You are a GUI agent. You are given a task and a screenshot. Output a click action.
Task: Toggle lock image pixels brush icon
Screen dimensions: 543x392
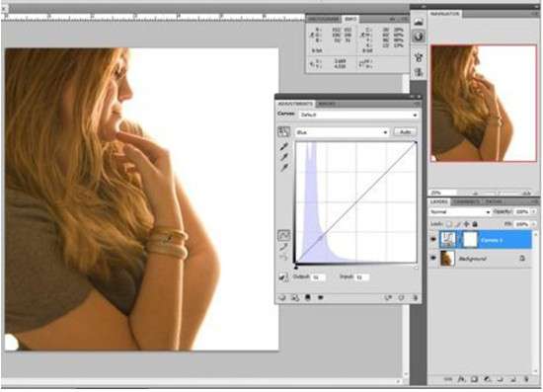tap(458, 224)
